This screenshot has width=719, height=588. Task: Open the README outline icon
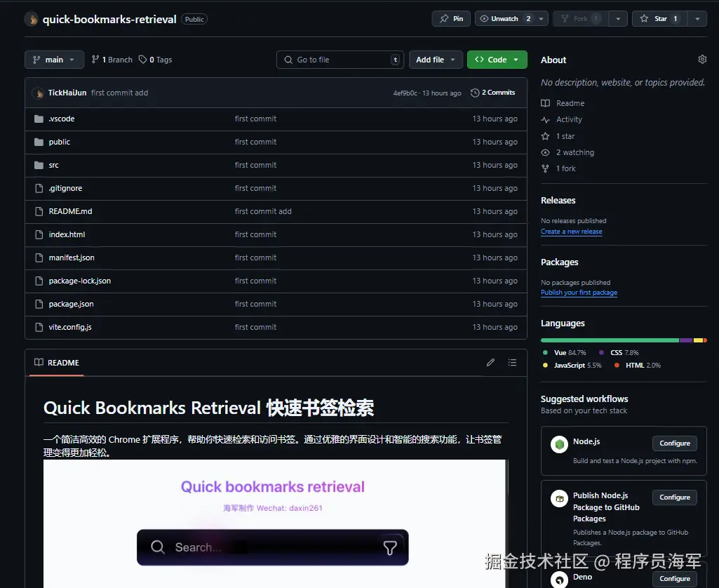[513, 362]
